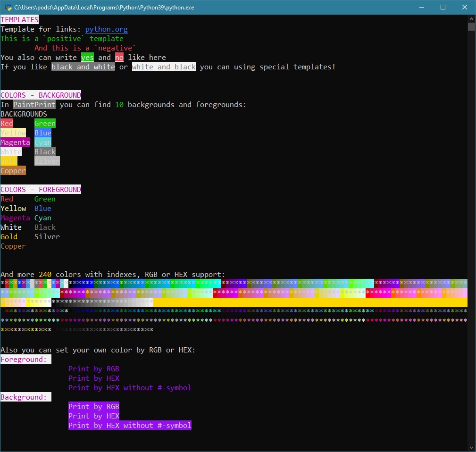Viewport: 476px width, 452px height.
Task: Maximize the python.exe console window
Action: [x=443, y=8]
